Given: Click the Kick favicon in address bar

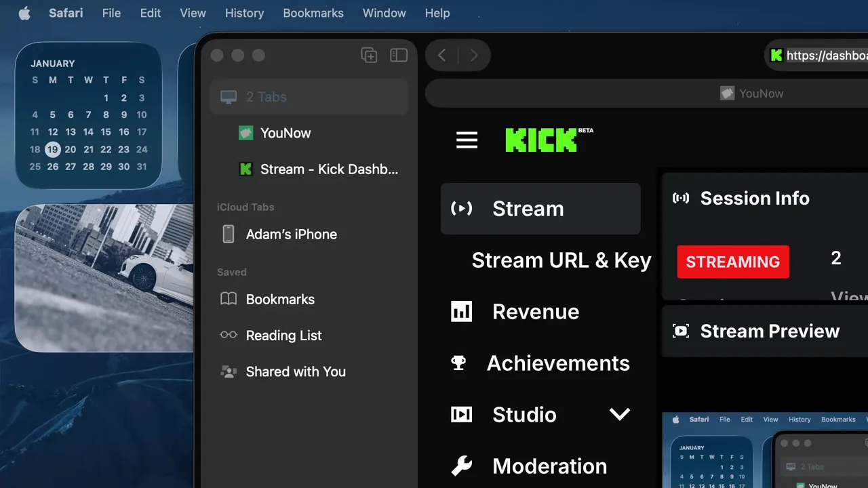Looking at the screenshot, I should (777, 56).
